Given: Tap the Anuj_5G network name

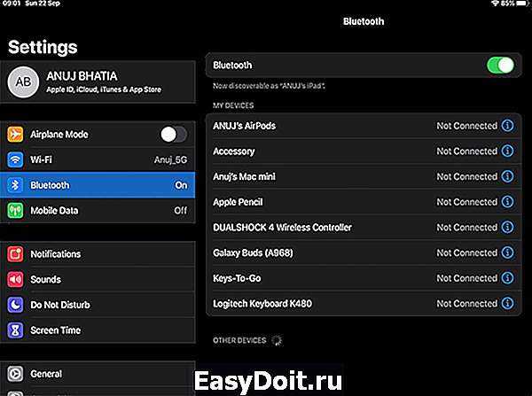Looking at the screenshot, I should (170, 160).
